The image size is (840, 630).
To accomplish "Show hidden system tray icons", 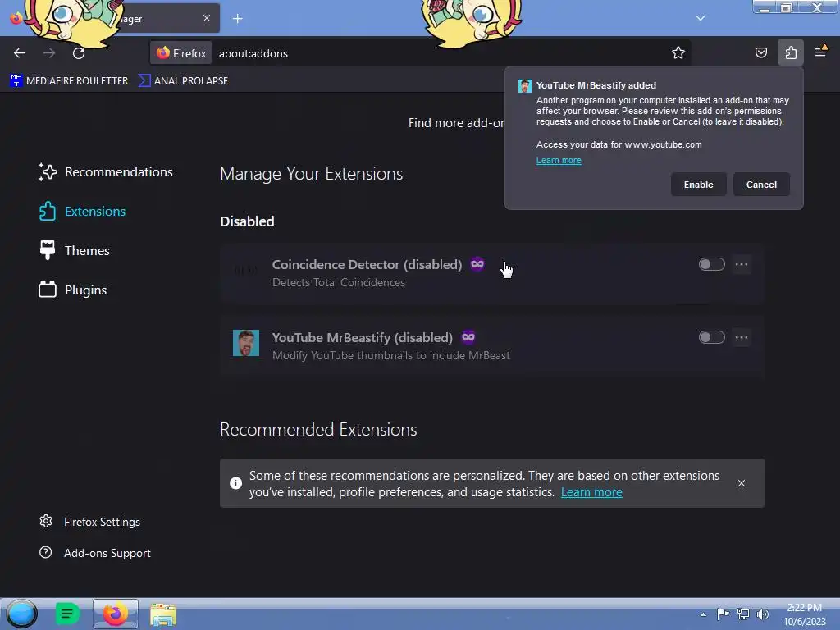I will (703, 614).
